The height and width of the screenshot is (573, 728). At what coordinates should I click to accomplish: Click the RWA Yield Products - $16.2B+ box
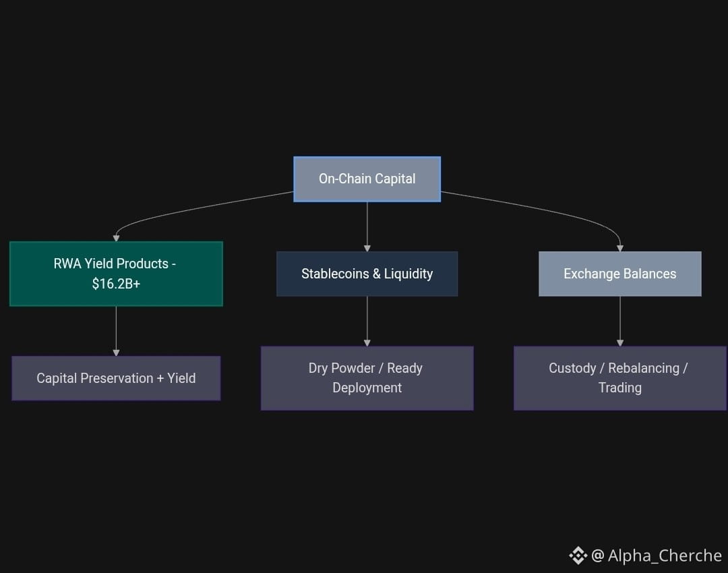pyautogui.click(x=116, y=274)
